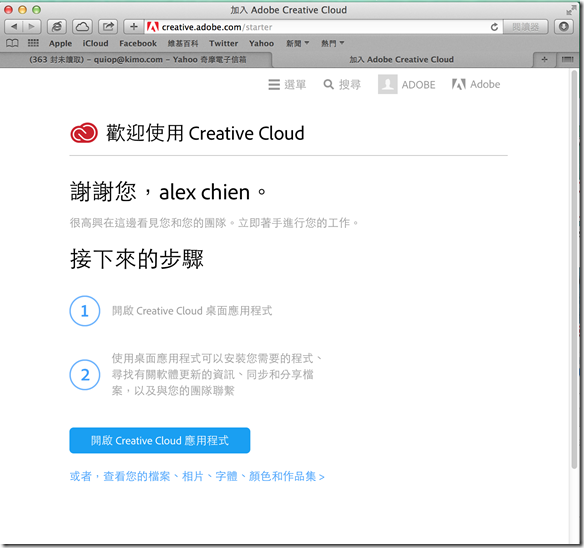Click the Internet Explorer-style toolbar icon
The height and width of the screenshot is (548, 584).
(57, 27)
